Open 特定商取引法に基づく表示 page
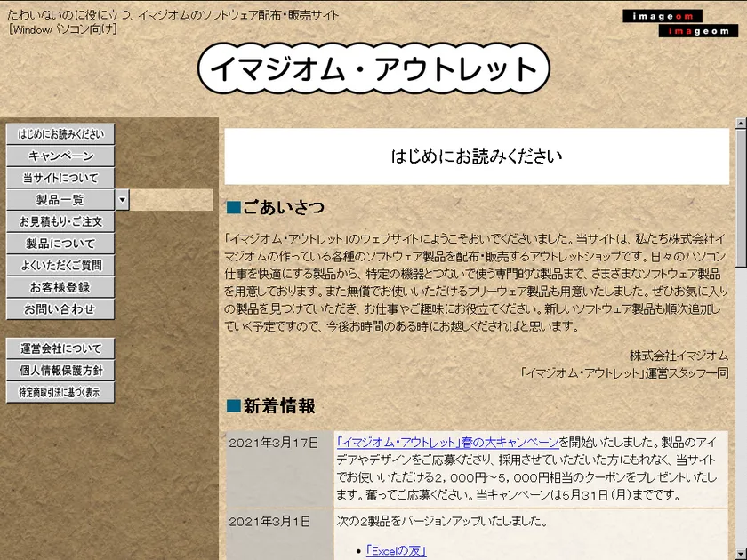The width and height of the screenshot is (747, 560). tap(60, 392)
